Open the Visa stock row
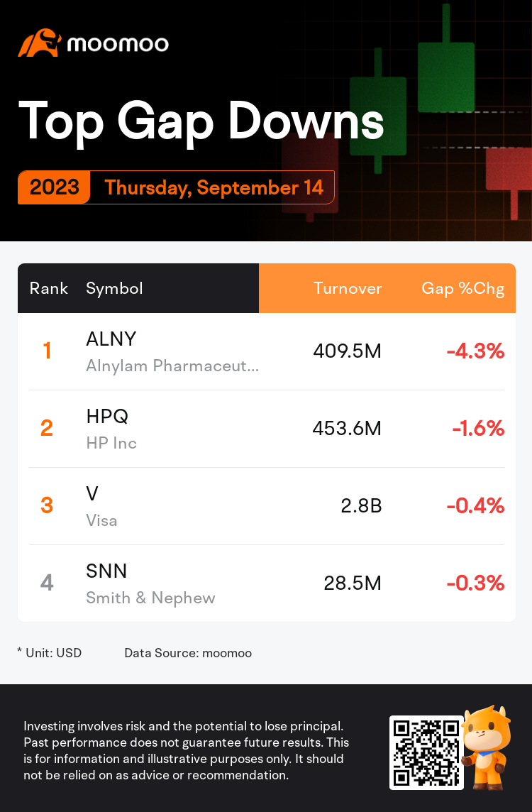Screen dimensions: 532x812 click(267, 506)
